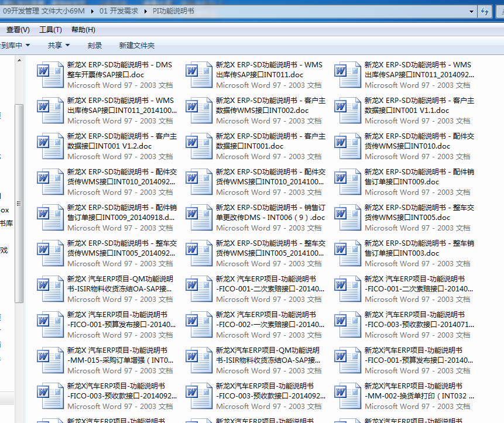
Task: Select file name 配件交货传WMS接口INT010_2014092...
Action: point(122,177)
